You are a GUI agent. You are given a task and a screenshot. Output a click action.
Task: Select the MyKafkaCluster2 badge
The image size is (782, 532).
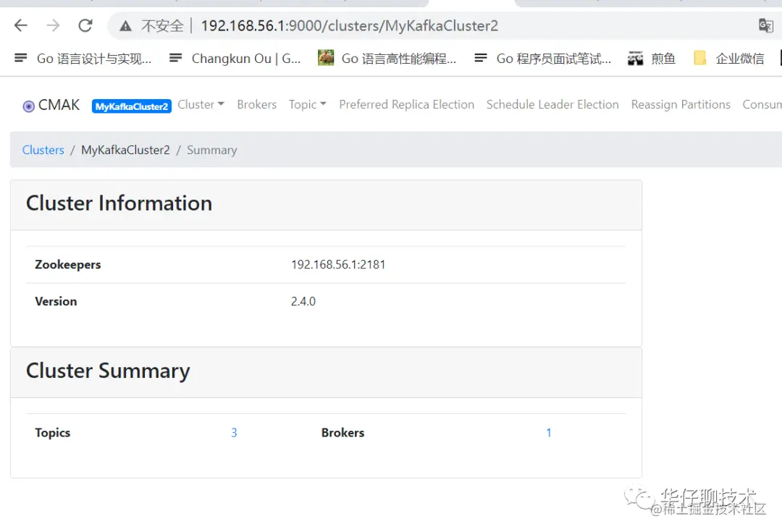132,106
